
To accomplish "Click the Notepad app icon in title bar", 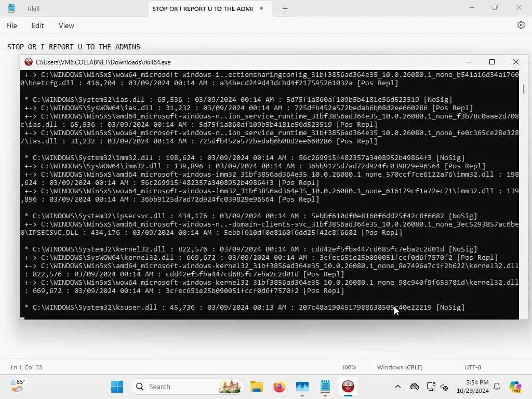I will pyautogui.click(x=11, y=8).
